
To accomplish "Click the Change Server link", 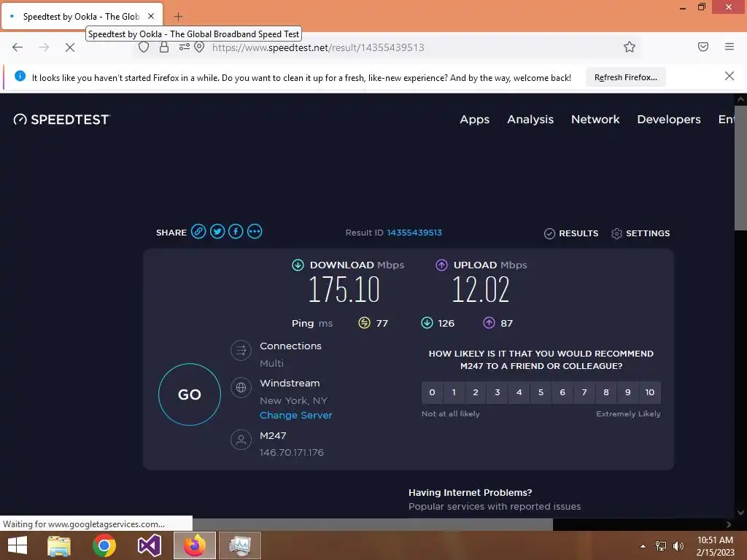I will pos(296,415).
